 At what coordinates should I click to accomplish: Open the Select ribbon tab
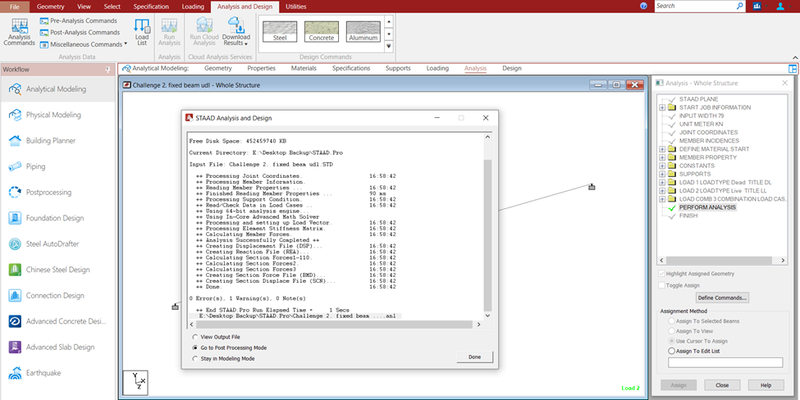click(x=112, y=7)
